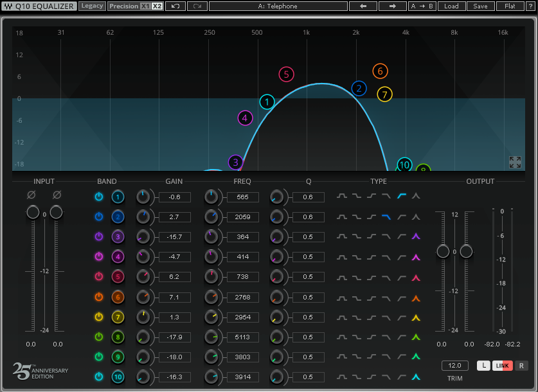Select band 2 node on the graph
This screenshot has width=538, height=392.
(359, 89)
